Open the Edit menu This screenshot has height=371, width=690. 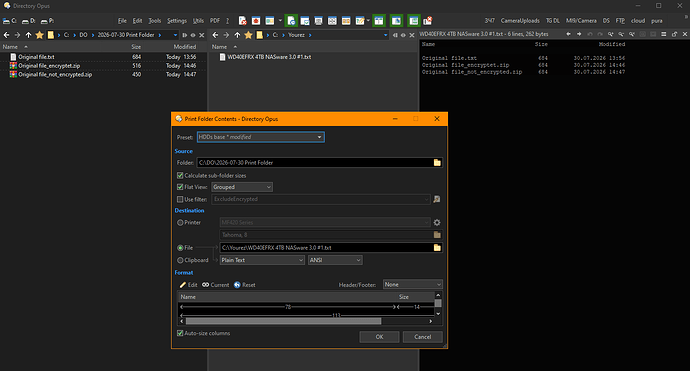pyautogui.click(x=137, y=21)
